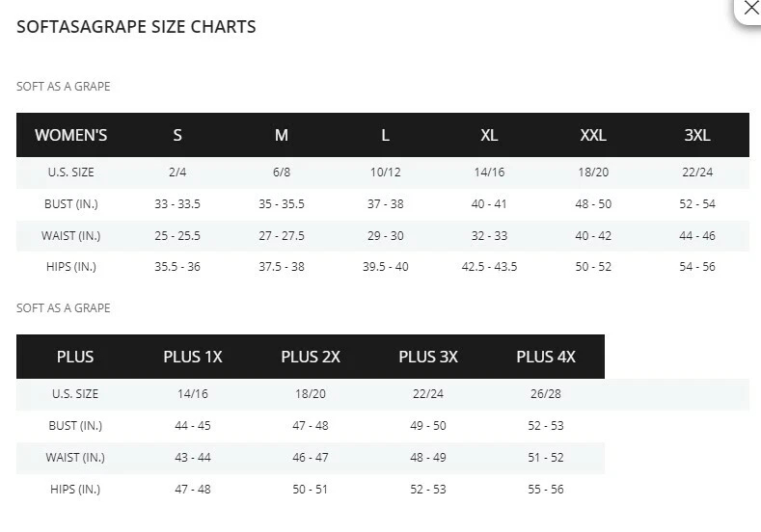Select the WOMEN'S table header cell
The height and width of the screenshot is (532, 761).
[x=70, y=135]
